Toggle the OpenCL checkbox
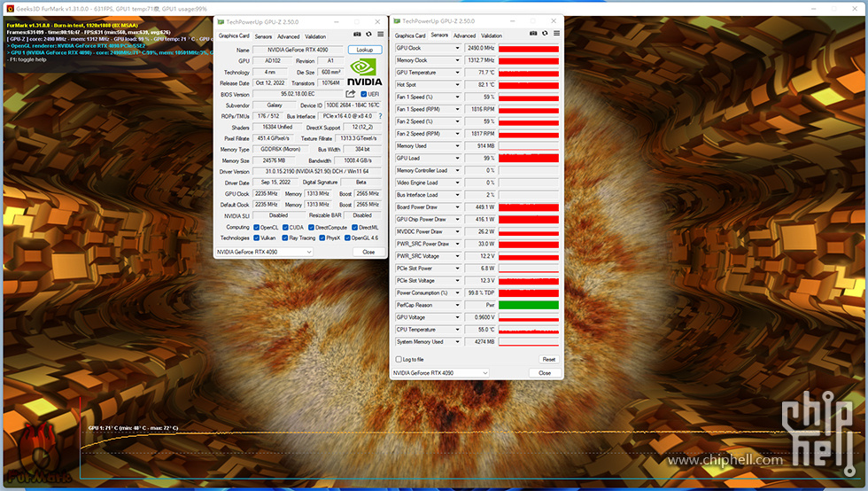 pyautogui.click(x=256, y=227)
